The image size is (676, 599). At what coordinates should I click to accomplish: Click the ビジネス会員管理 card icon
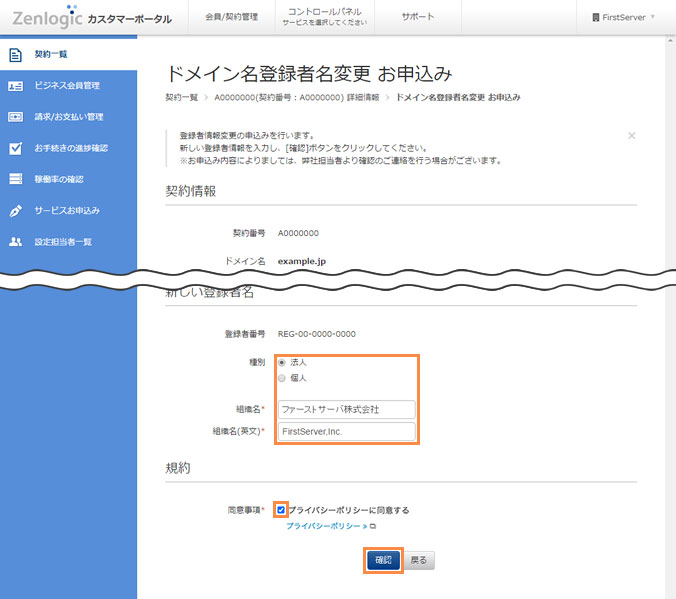(16, 86)
